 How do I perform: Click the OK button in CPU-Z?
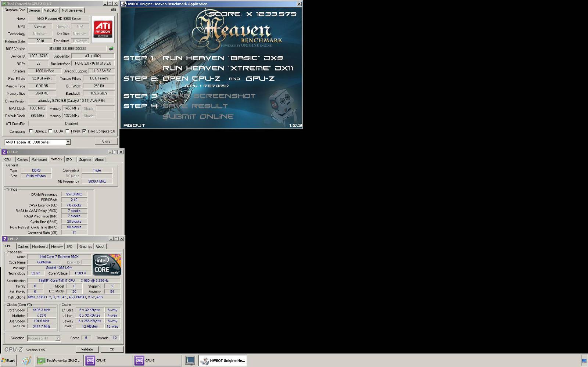[112, 349]
